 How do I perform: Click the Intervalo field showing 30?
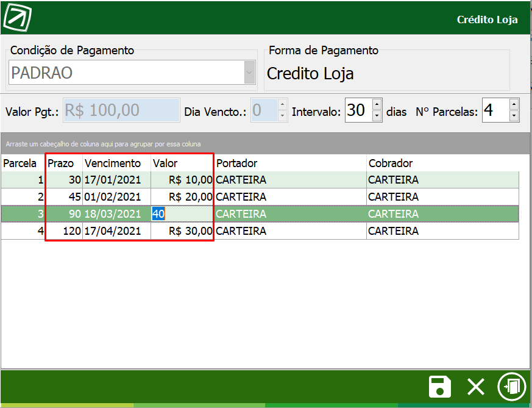pyautogui.click(x=358, y=110)
